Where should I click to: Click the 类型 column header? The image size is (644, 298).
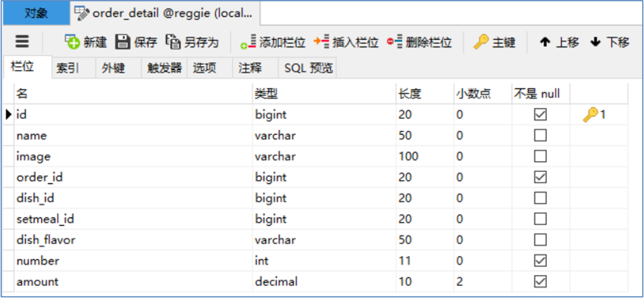click(324, 93)
